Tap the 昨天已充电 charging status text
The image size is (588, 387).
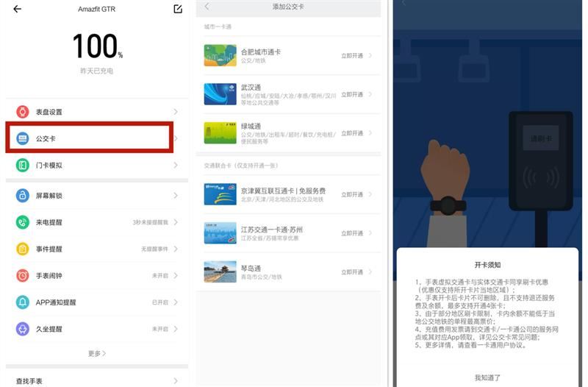[97, 71]
